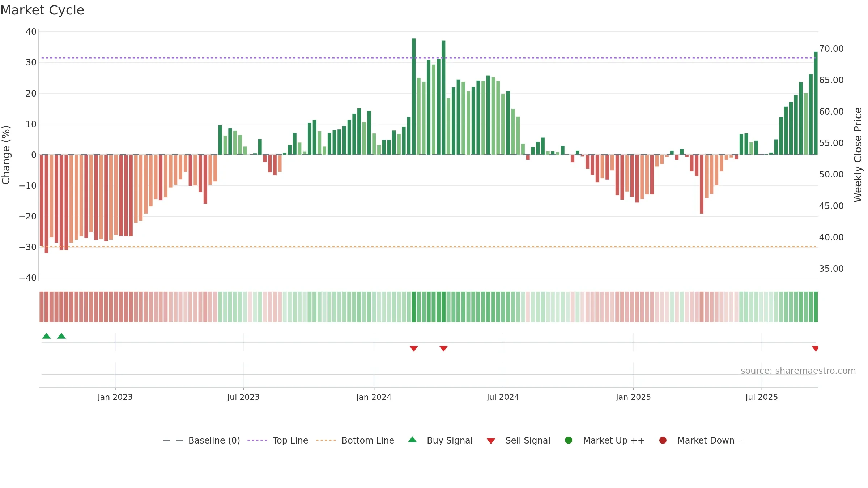This screenshot has width=868, height=488.
Task: Click the source: sharemaestro.com text
Action: [798, 371]
